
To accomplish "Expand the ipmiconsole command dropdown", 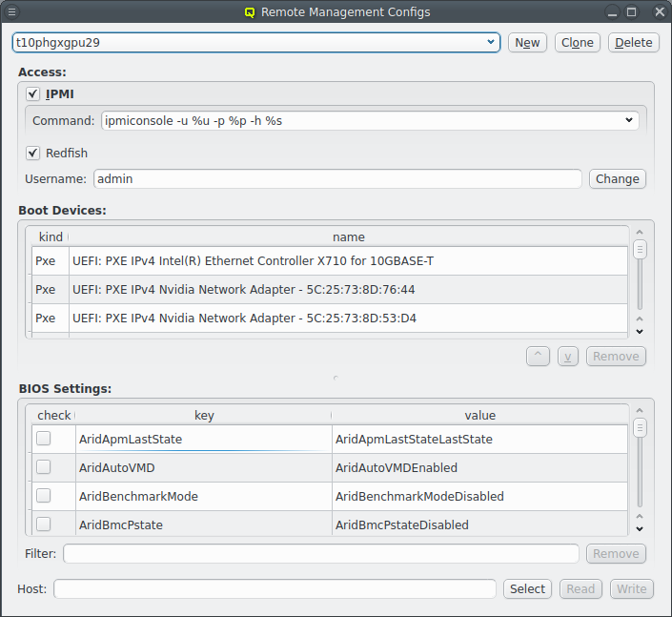I will pos(370,120).
